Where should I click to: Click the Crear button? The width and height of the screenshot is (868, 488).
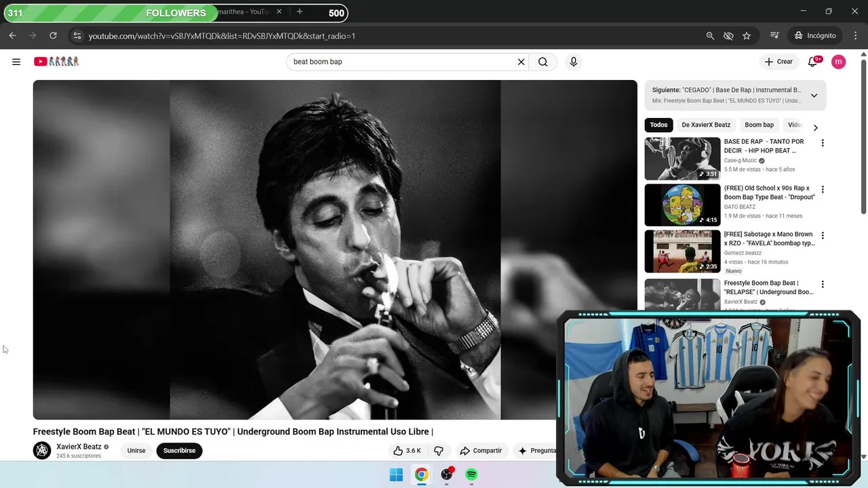tap(778, 62)
